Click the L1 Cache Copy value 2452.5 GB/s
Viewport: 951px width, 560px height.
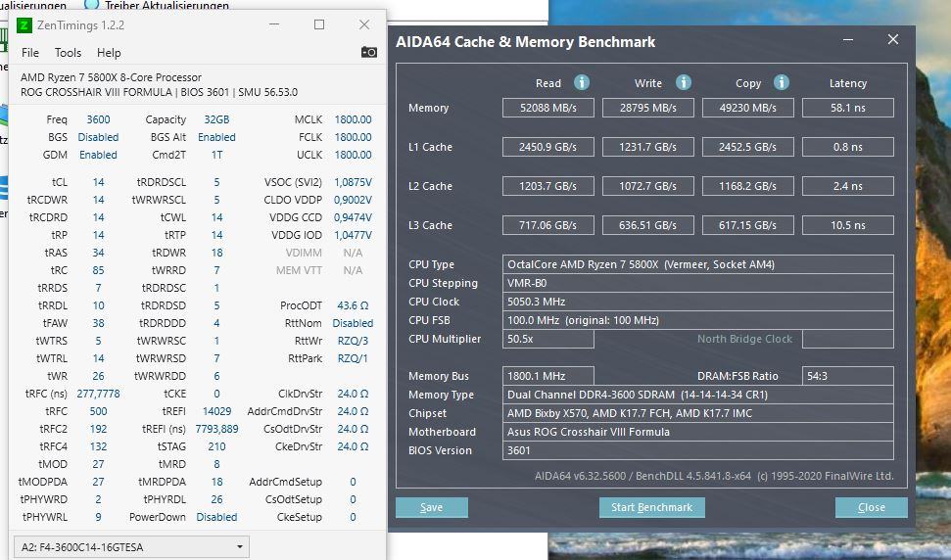point(748,147)
